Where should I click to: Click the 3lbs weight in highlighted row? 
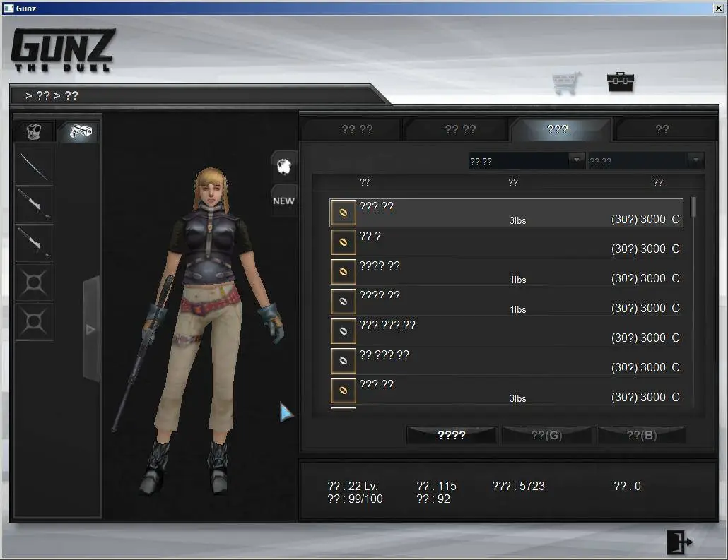pos(517,220)
